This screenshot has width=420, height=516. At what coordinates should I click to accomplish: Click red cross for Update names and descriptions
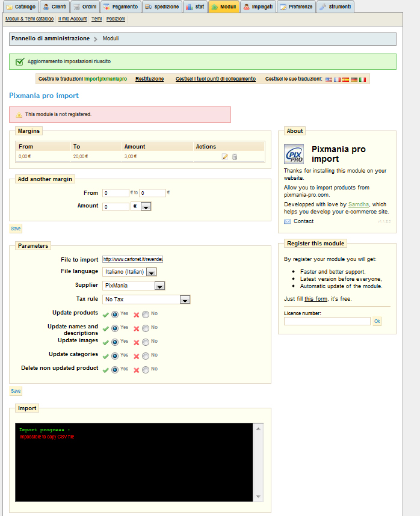[136, 328]
